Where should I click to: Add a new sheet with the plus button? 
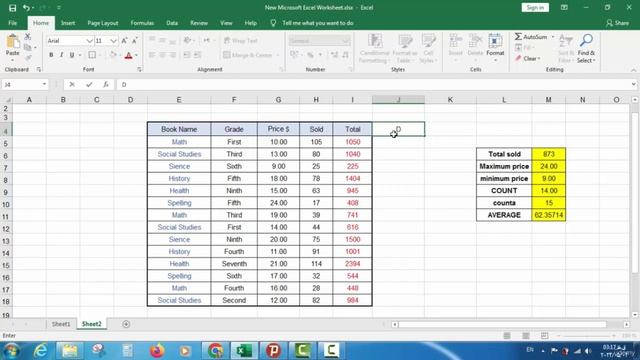point(126,324)
